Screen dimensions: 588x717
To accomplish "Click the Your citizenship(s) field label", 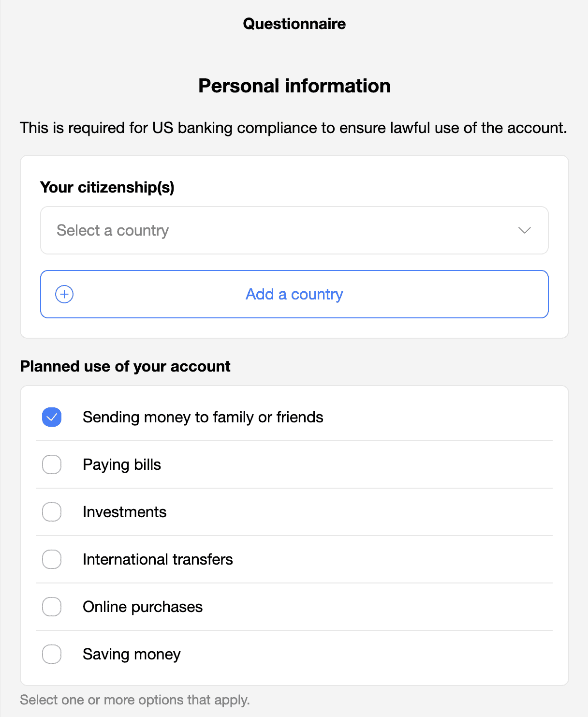I will (x=107, y=187).
